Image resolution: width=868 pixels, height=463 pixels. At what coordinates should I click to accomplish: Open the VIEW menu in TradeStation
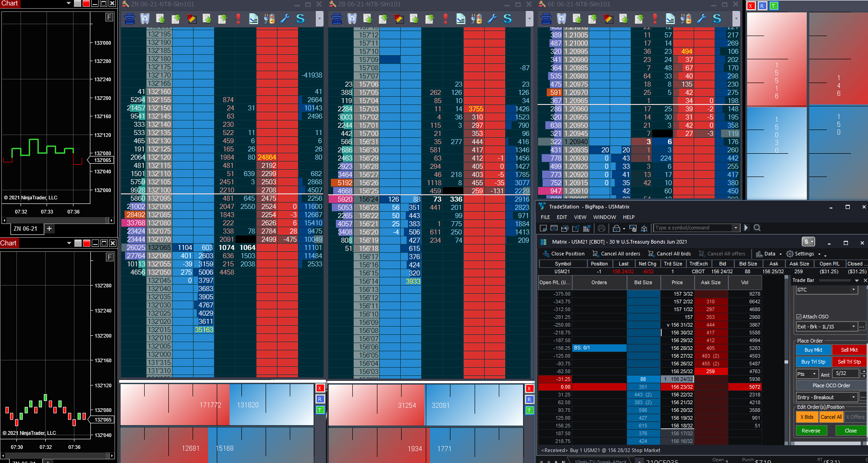pos(580,217)
